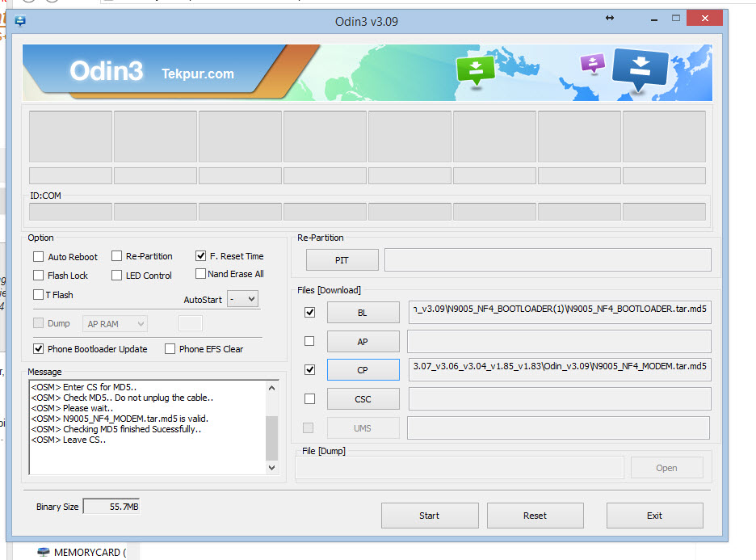Click the Message log scroll up arrow

tap(272, 388)
